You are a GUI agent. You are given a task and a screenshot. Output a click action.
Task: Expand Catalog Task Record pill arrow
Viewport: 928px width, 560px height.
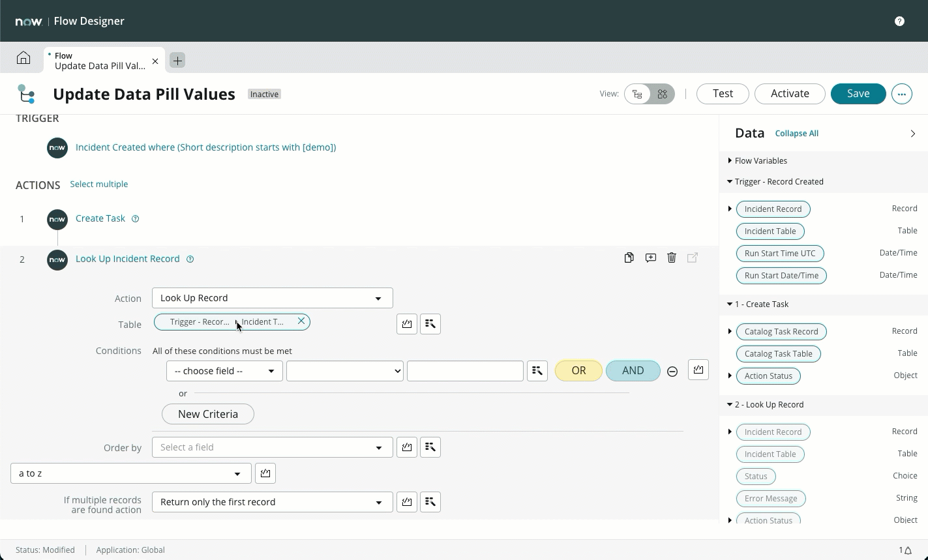pyautogui.click(x=730, y=332)
